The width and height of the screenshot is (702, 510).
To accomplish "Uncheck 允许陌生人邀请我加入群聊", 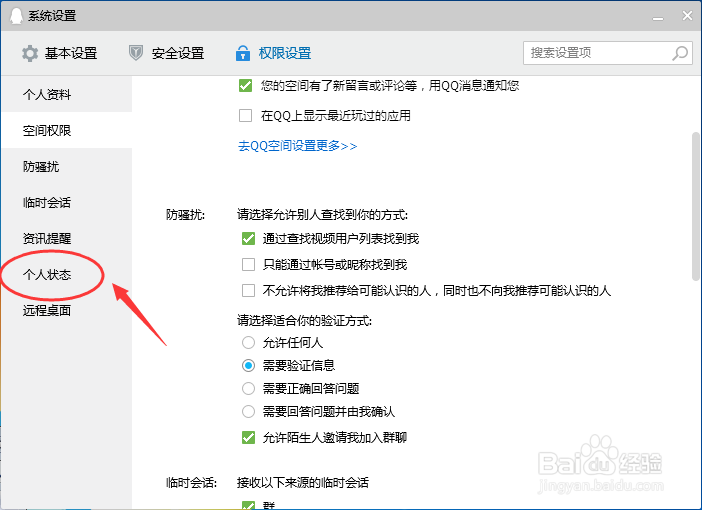I will coord(248,437).
